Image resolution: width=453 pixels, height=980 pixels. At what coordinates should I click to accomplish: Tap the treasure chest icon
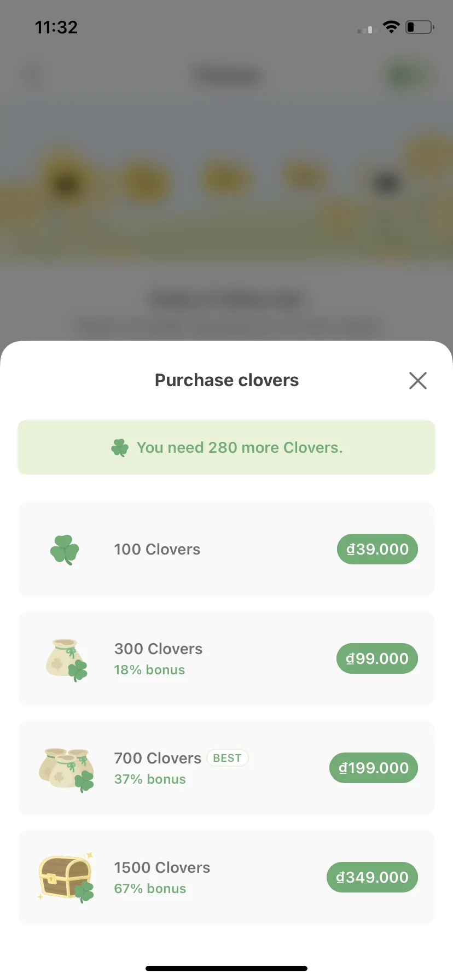click(66, 878)
